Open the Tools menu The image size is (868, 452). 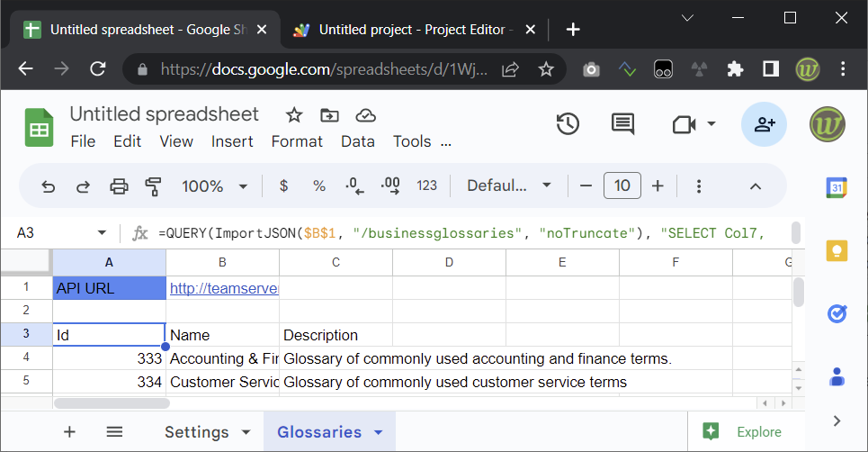412,141
